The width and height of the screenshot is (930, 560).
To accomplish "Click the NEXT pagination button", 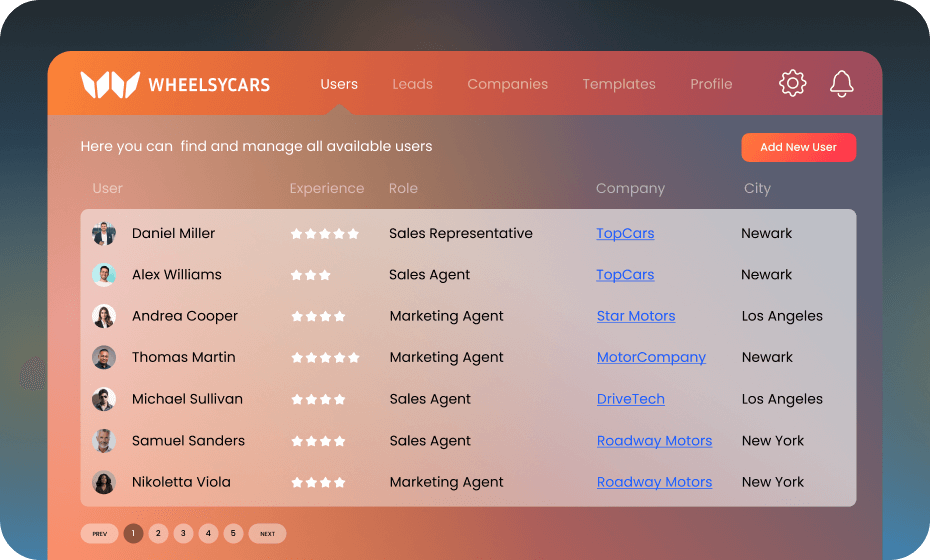I will [x=267, y=534].
